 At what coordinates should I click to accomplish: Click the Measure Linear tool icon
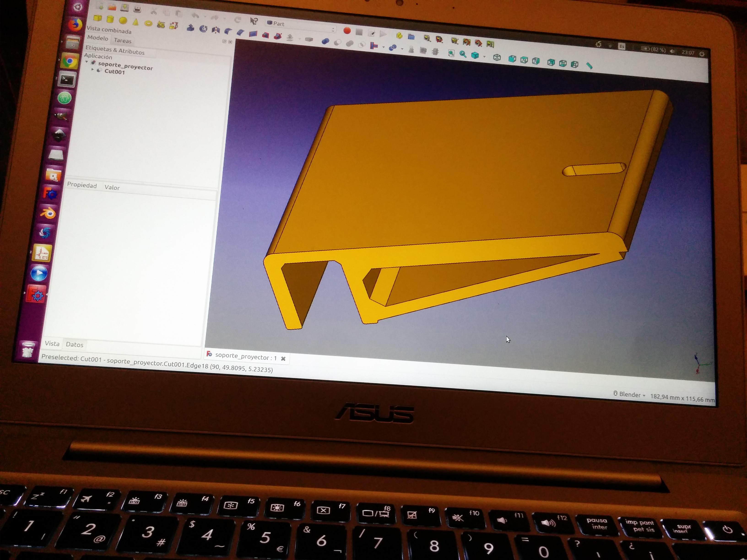click(427, 38)
